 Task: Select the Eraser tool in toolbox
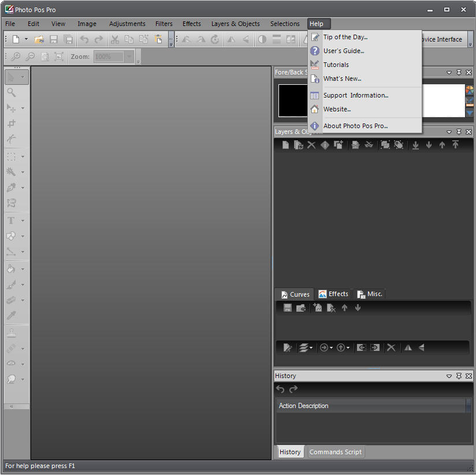coord(11,300)
